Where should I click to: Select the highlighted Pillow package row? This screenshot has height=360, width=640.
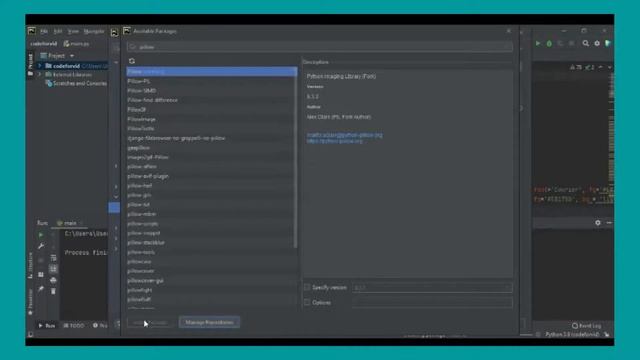(x=211, y=71)
